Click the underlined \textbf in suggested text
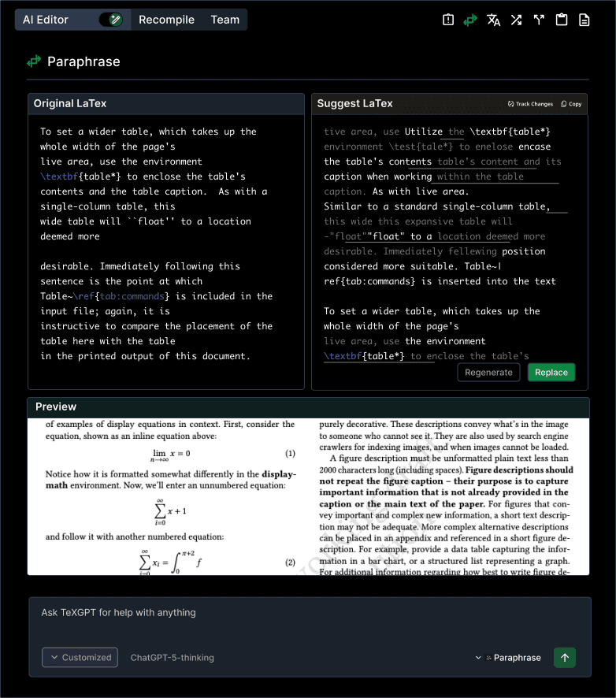Image resolution: width=616 pixels, height=698 pixels. 343,356
